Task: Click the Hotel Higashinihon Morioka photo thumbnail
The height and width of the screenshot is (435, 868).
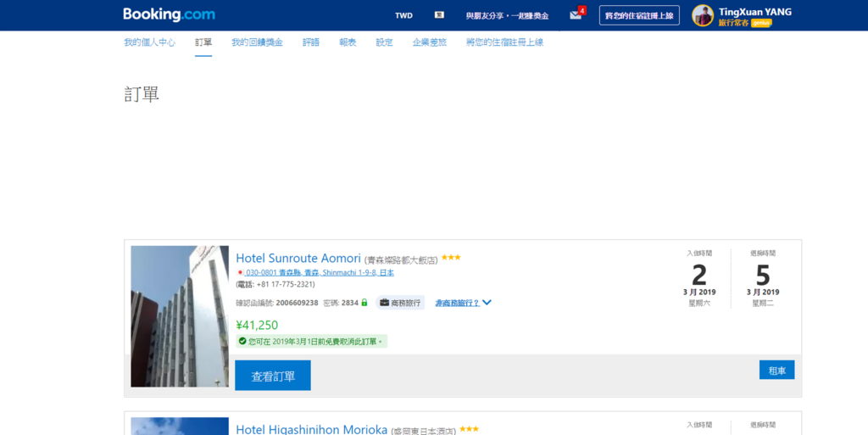Action: click(180, 427)
